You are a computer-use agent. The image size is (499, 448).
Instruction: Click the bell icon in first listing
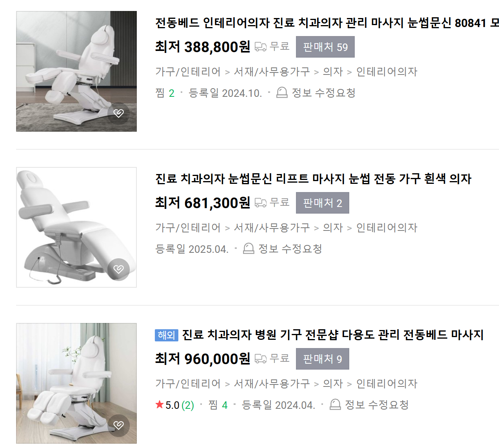click(x=282, y=93)
